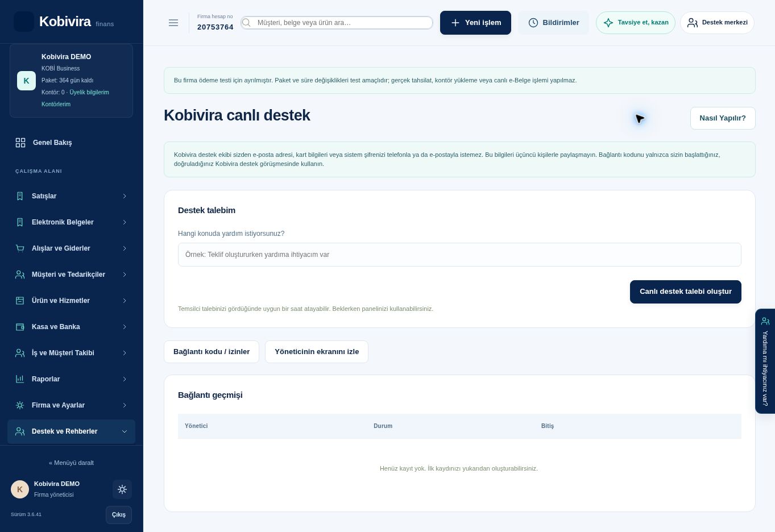
Task: Click the K avatar in company card
Action: (26, 81)
